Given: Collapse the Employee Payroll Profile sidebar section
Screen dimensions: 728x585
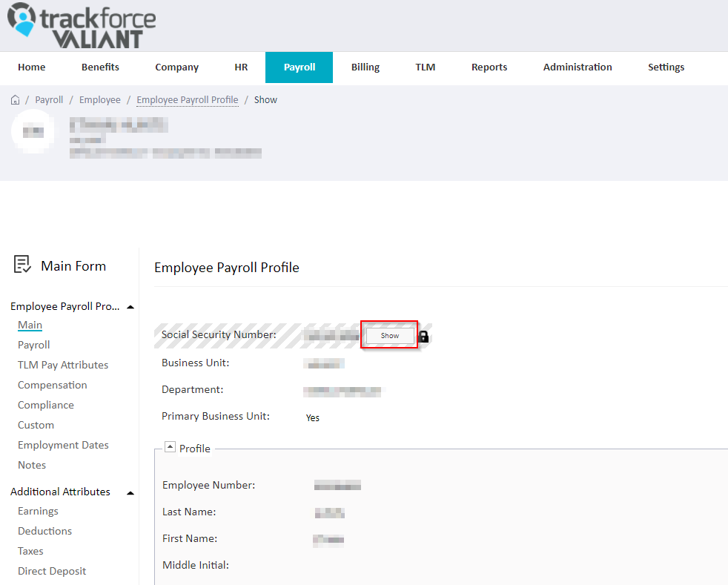Looking at the screenshot, I should point(130,307).
